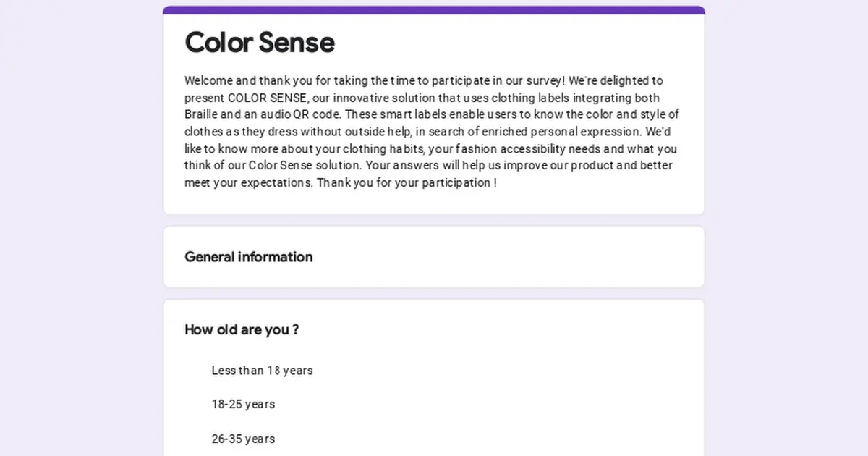
Task: Click lavender page background left of form
Action: coord(81,228)
